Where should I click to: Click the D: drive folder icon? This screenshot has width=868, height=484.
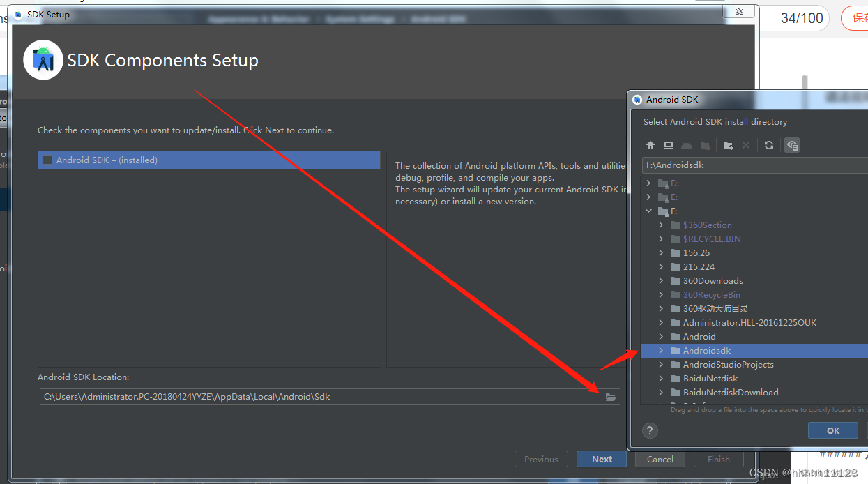point(663,183)
